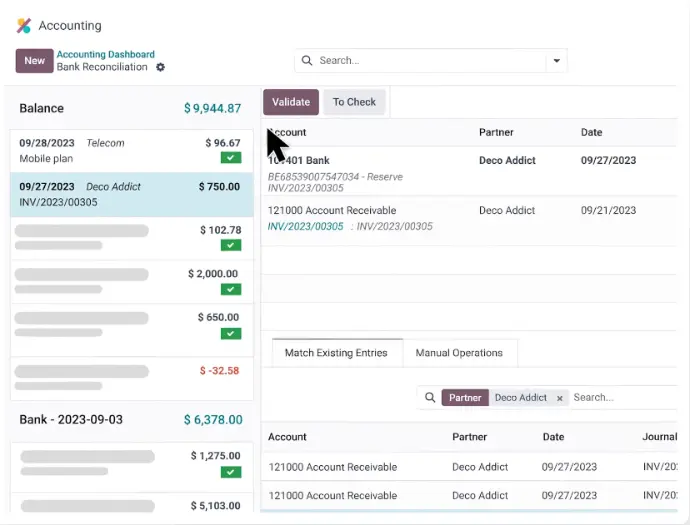690x525 pixels.
Task: Click the green checkmark under the $650.00 amount
Action: click(x=231, y=333)
